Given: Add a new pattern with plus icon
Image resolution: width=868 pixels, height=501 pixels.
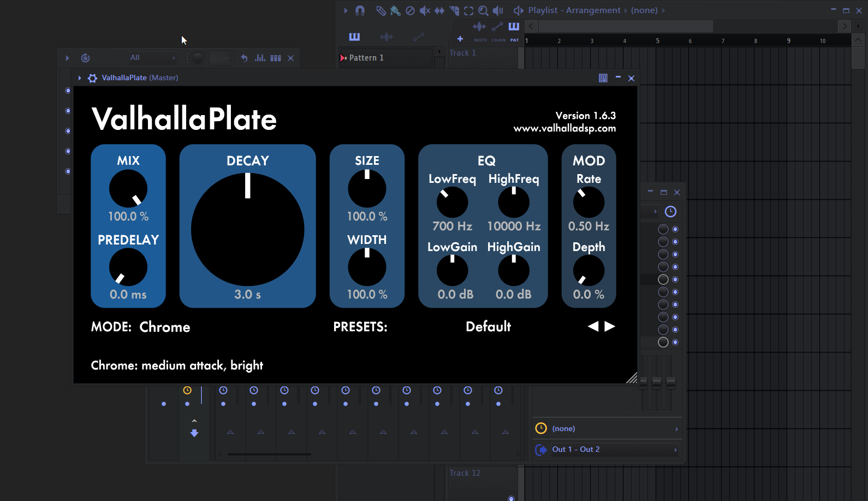Looking at the screenshot, I should (460, 39).
